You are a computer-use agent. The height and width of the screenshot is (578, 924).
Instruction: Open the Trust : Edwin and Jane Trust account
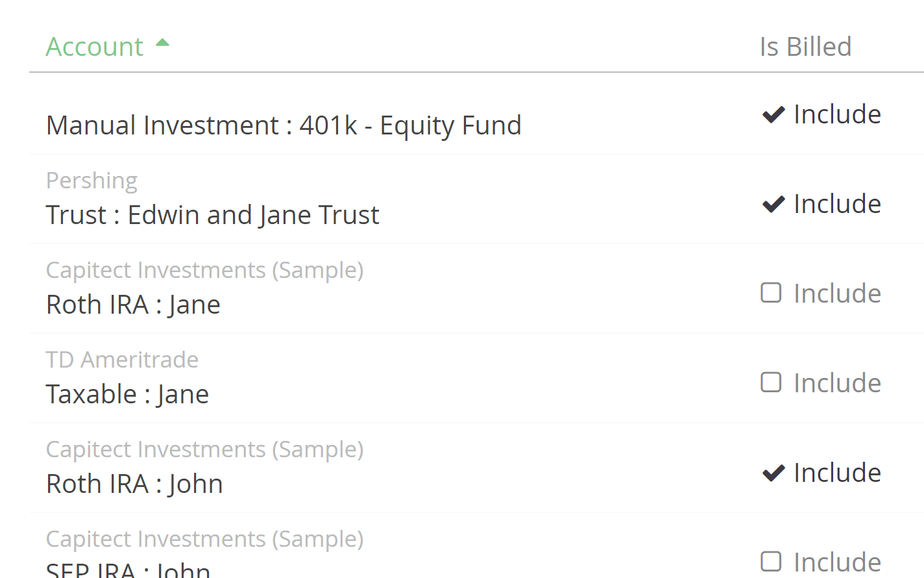pyautogui.click(x=212, y=215)
